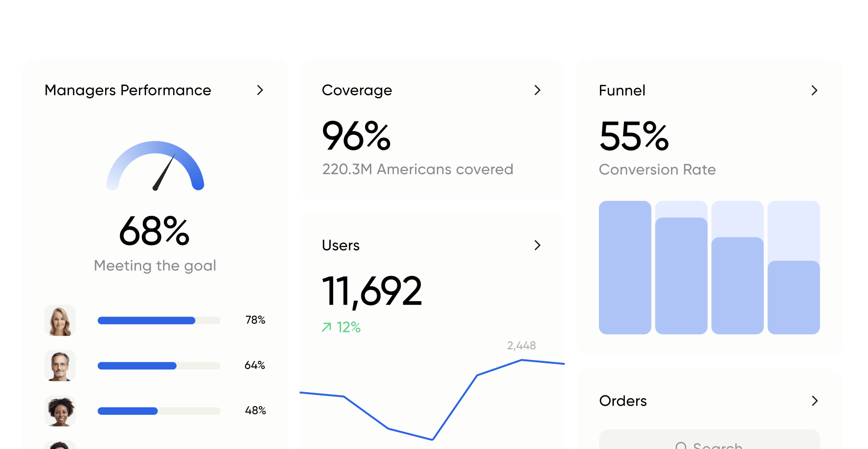Viewport: 868px width, 449px height.
Task: Click the Orders card chevron arrow
Action: (x=814, y=401)
